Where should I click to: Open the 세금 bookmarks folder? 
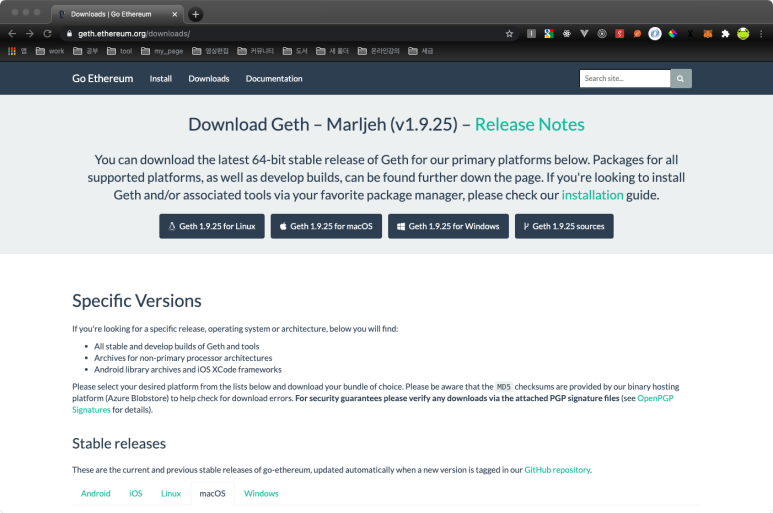tap(421, 51)
